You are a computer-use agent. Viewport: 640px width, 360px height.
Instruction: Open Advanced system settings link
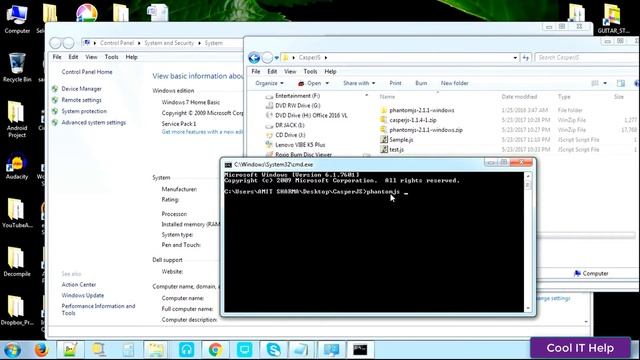coord(93,122)
